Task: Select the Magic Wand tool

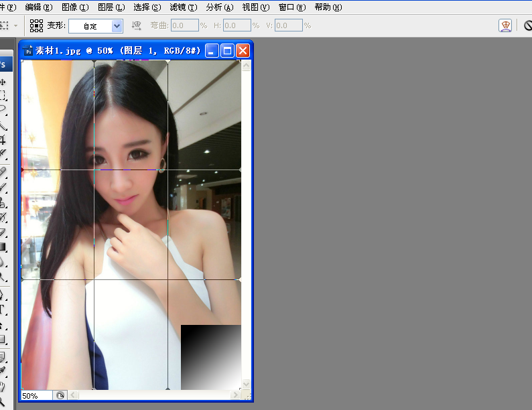Action: [x=3, y=126]
